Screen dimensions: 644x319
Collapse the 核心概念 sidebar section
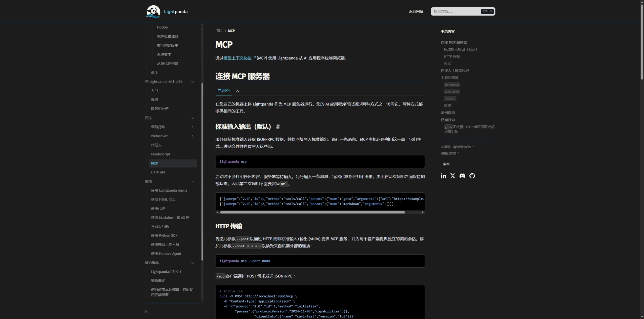point(193,263)
